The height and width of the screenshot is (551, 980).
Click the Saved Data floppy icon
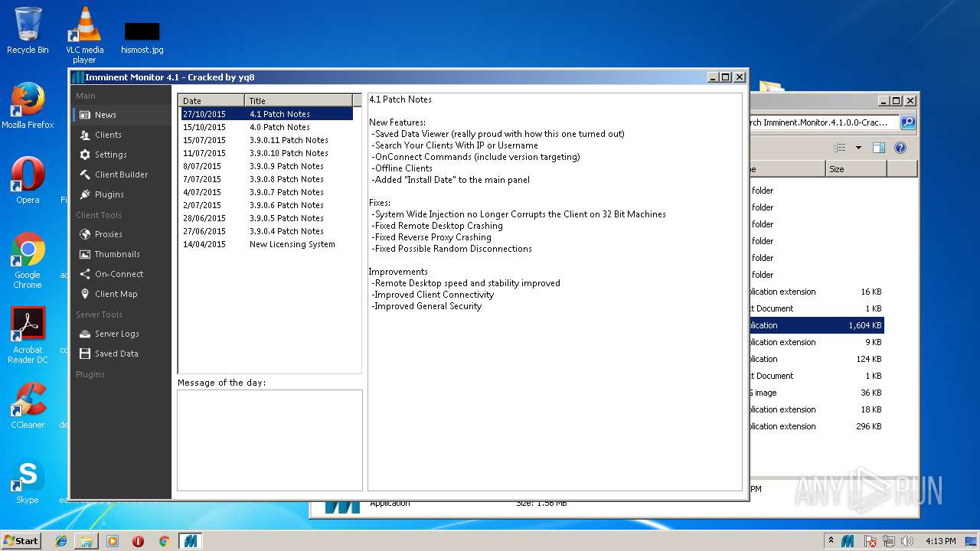point(85,354)
